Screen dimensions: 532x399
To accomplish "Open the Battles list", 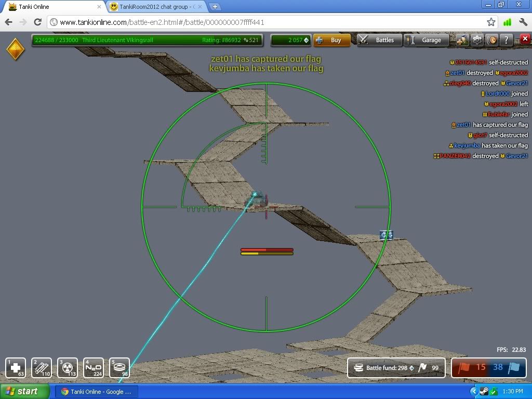I will [x=379, y=40].
